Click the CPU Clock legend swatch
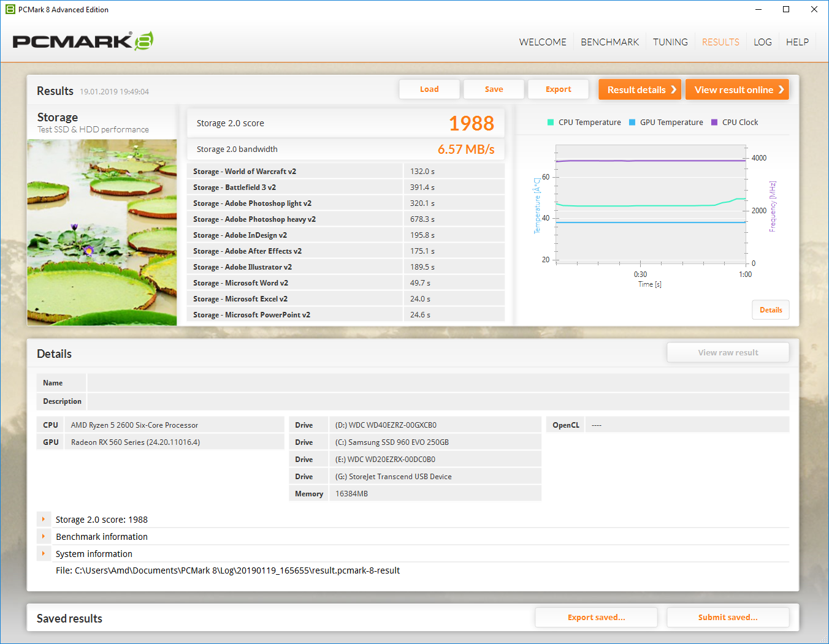 point(714,123)
